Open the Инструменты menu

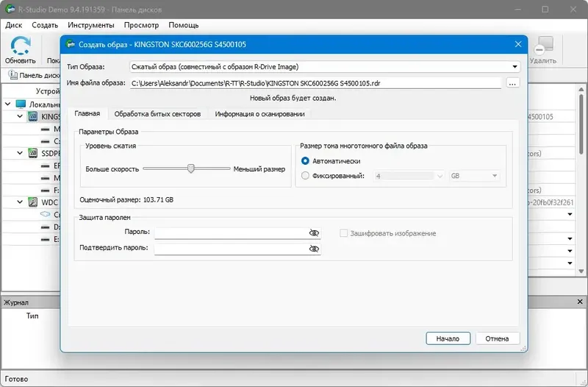tap(91, 25)
